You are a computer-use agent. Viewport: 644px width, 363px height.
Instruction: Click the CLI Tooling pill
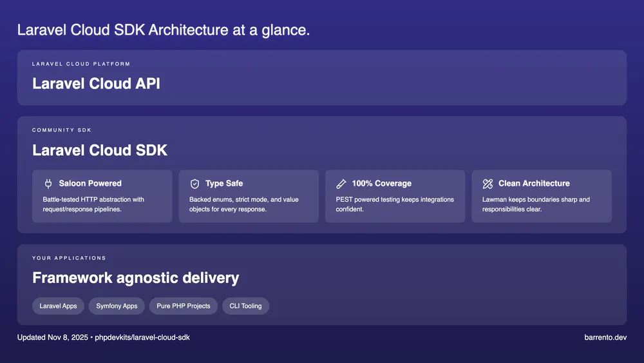coord(245,306)
